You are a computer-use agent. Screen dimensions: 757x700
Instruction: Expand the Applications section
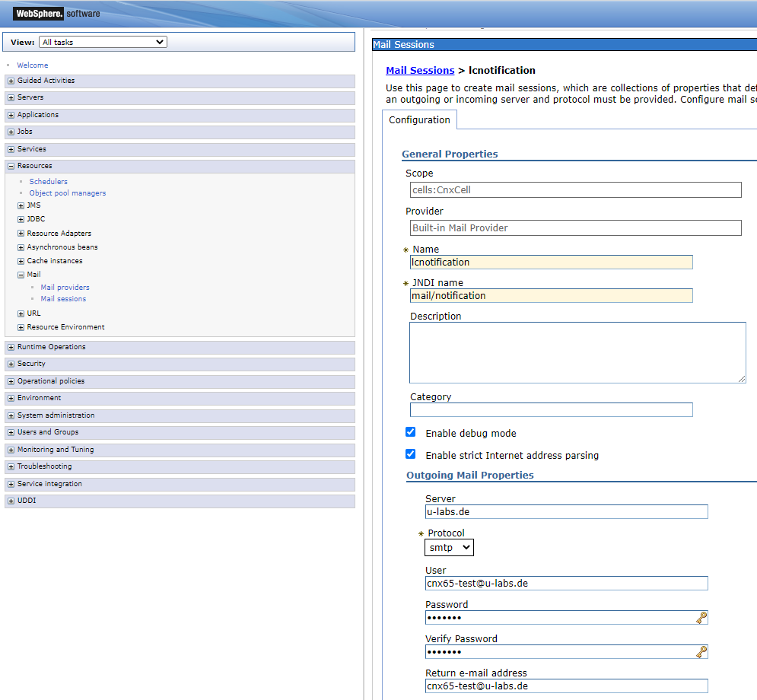point(11,116)
